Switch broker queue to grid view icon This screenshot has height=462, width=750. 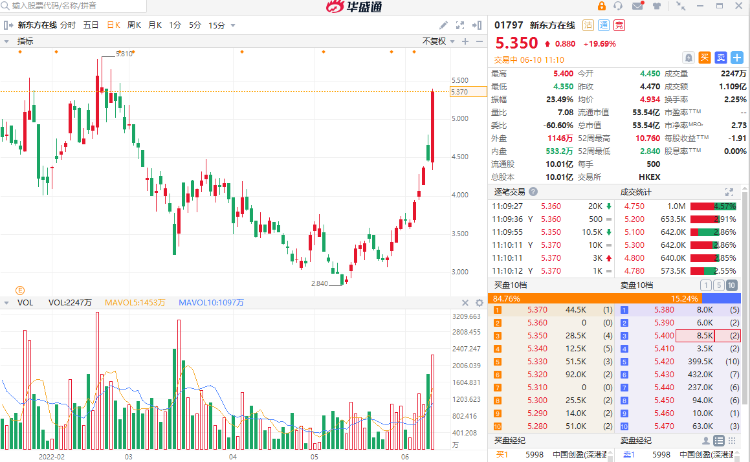732,440
